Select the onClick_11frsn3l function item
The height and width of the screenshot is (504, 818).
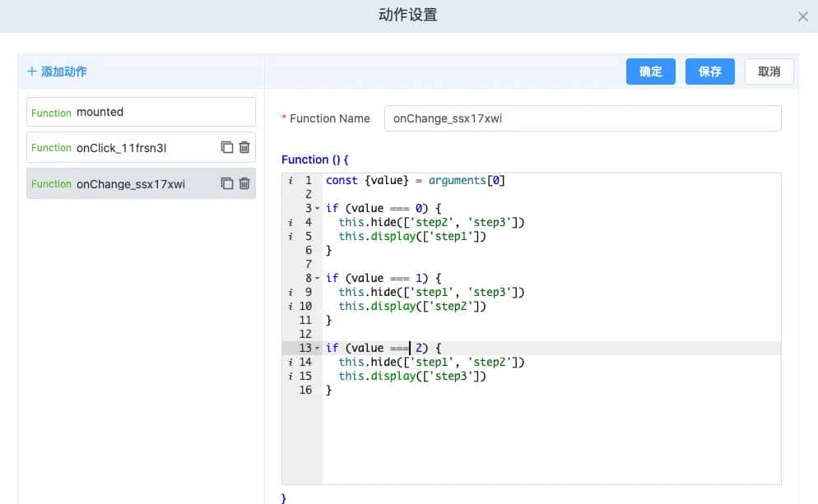[123, 148]
